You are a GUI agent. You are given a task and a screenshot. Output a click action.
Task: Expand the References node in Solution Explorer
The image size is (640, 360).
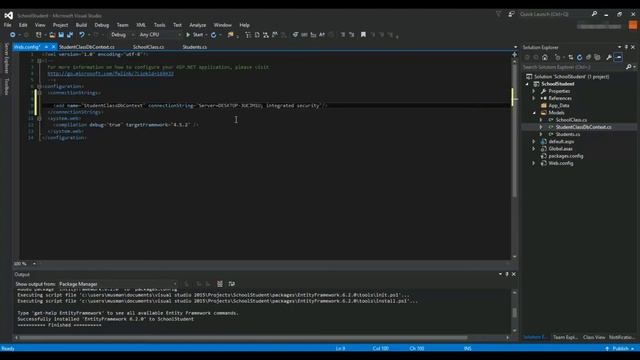click(x=533, y=98)
